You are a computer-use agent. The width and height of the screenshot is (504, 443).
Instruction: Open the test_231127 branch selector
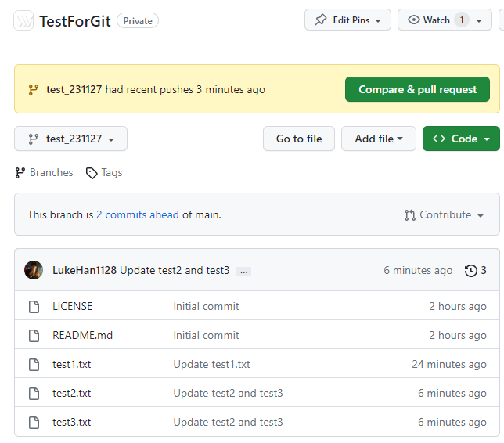[x=70, y=139]
